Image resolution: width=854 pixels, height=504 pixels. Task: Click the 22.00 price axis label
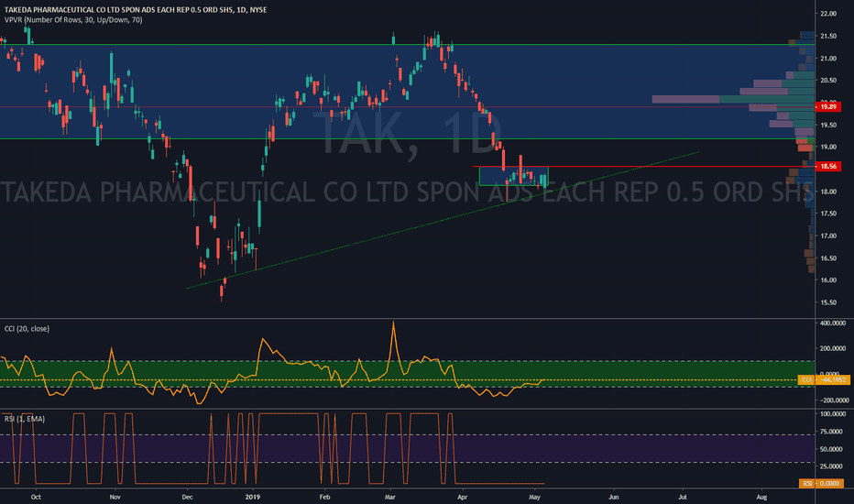click(x=828, y=14)
